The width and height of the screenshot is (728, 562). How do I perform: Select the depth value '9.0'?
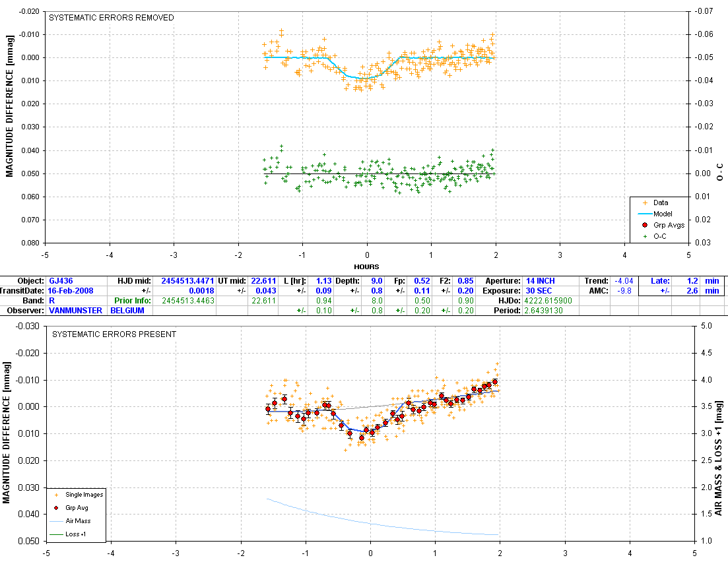[x=376, y=281]
